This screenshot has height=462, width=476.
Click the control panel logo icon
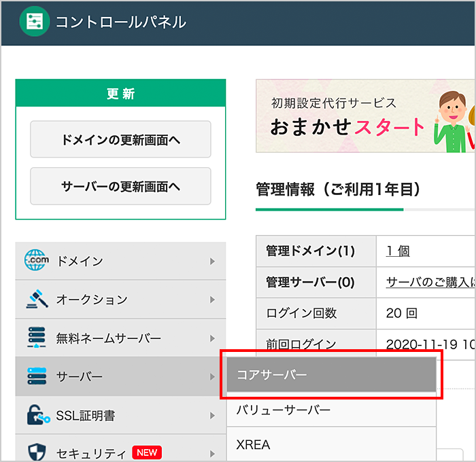coord(34,22)
